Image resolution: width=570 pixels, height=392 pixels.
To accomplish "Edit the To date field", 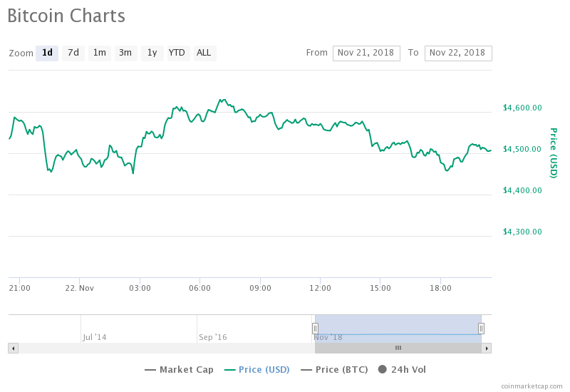I will coord(458,53).
